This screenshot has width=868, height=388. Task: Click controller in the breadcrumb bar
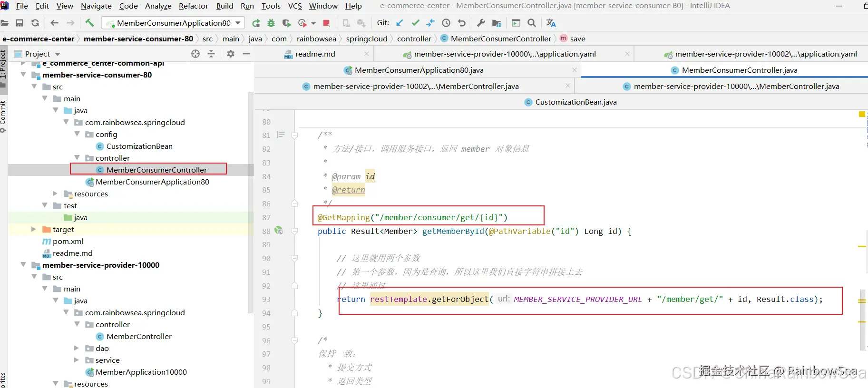[414, 39]
